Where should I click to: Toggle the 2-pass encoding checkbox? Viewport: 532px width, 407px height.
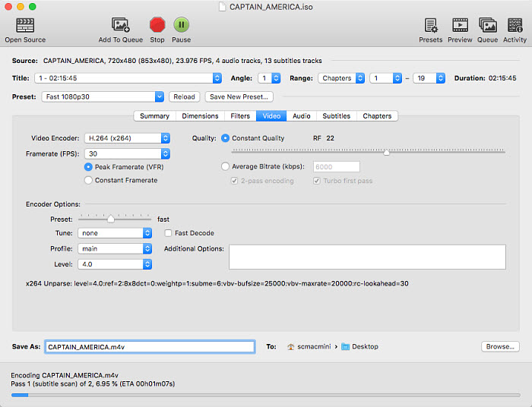[x=234, y=181]
